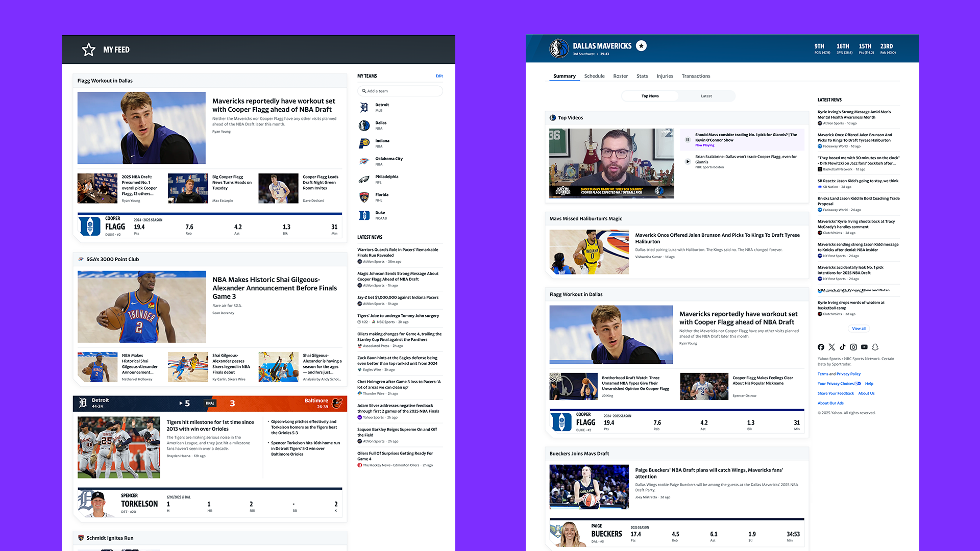Viewport: 980px width, 551px height.
Task: Click Edit next to My Teams
Action: click(x=439, y=76)
